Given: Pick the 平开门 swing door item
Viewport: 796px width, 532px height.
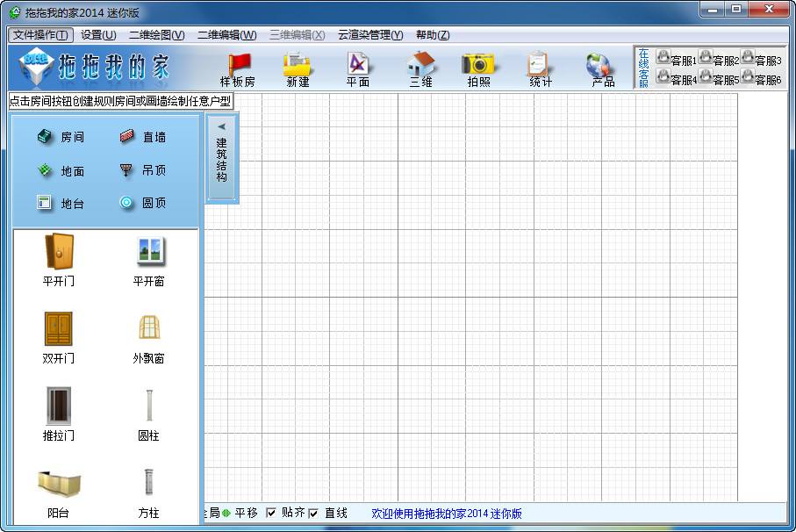Looking at the screenshot, I should (x=59, y=260).
